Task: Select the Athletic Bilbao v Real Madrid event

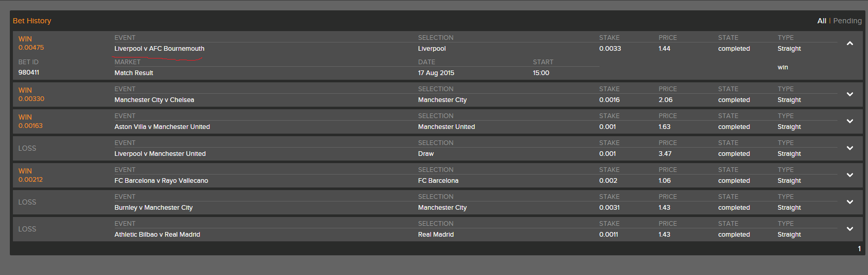Action: point(157,235)
